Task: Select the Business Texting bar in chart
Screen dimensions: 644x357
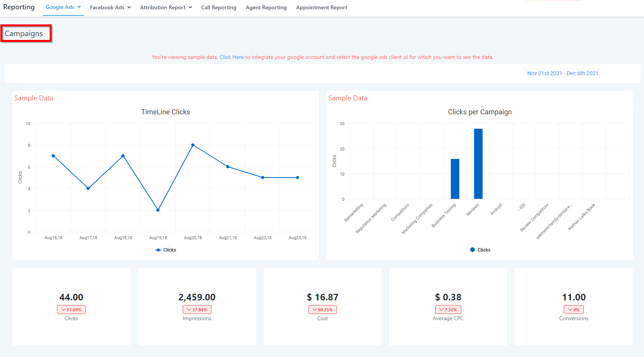Action: pos(455,179)
